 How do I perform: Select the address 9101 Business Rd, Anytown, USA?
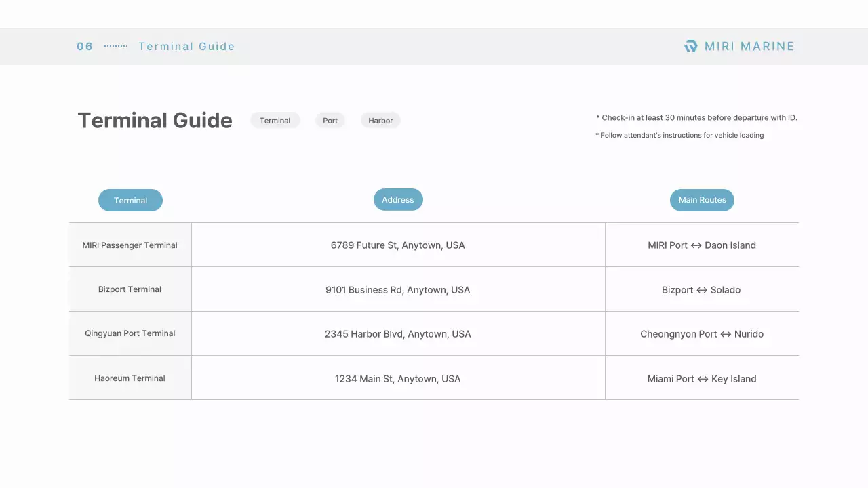(x=398, y=289)
